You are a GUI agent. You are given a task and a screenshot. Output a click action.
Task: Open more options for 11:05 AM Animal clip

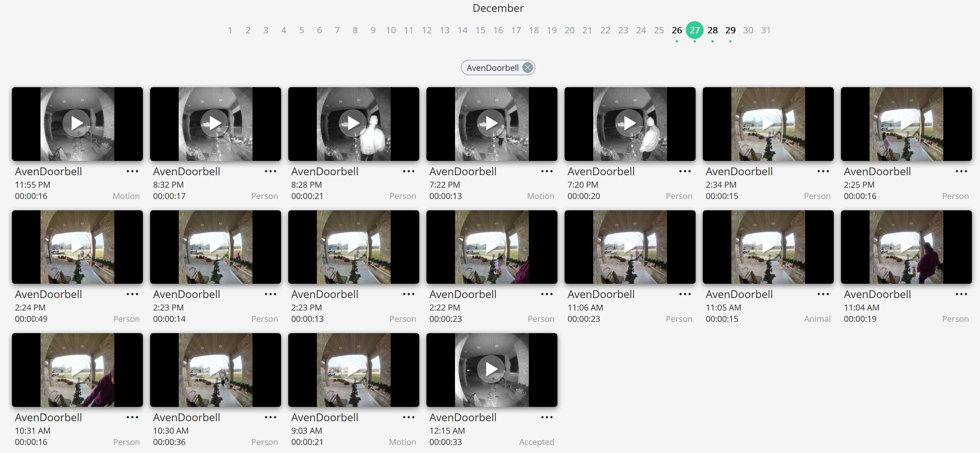tap(823, 294)
